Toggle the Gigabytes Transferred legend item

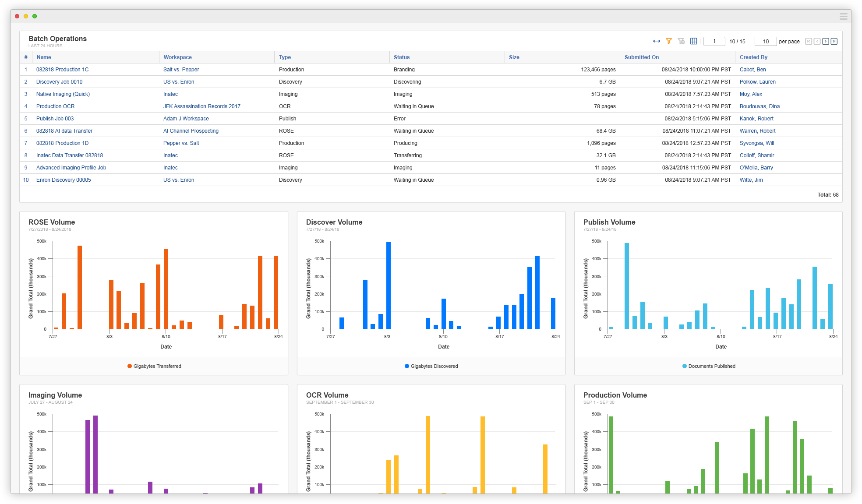coord(154,366)
